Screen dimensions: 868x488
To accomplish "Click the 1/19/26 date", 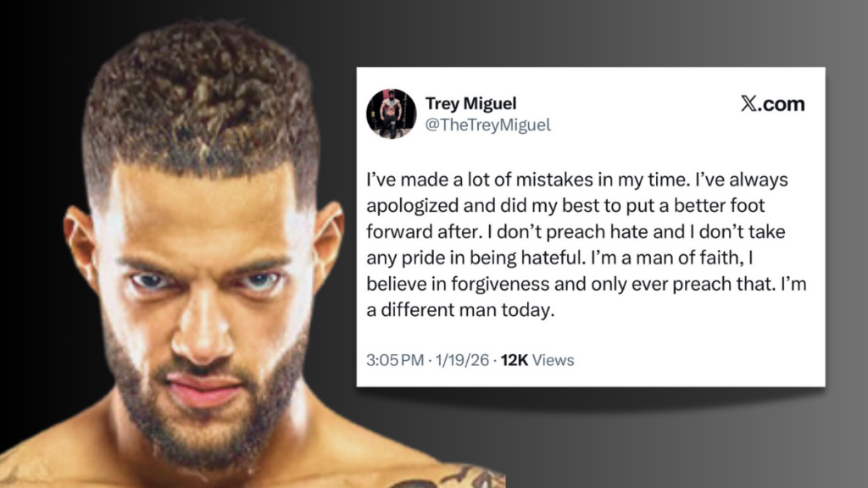I will click(x=461, y=360).
